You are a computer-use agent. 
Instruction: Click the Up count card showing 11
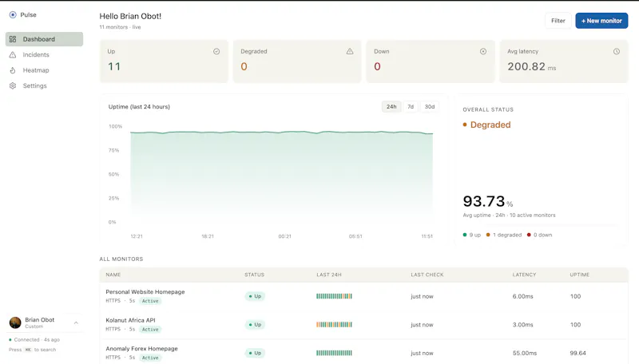(164, 61)
